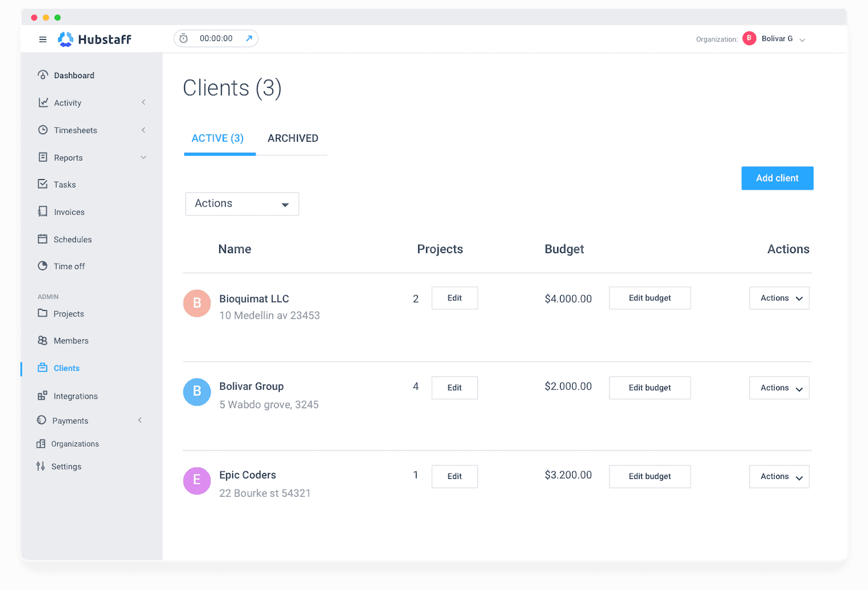
Task: Expand the Timesheets submenu chevron
Action: coord(144,130)
